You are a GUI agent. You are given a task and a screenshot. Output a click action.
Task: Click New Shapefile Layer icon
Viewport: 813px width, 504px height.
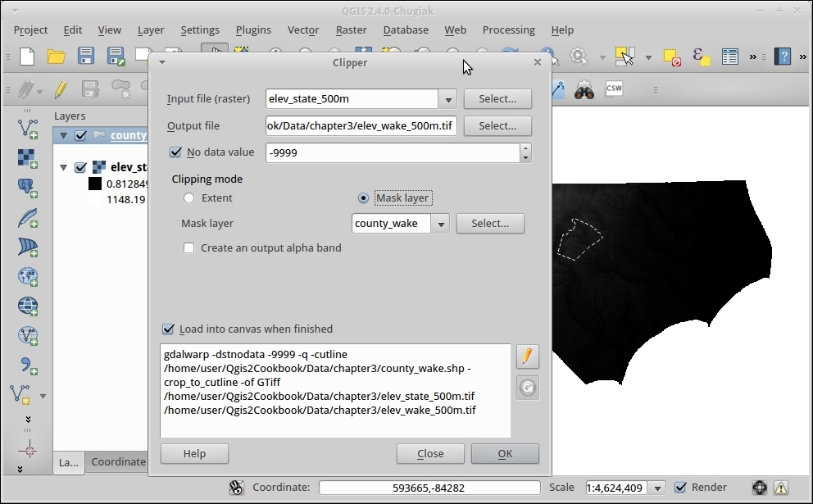[x=20, y=395]
